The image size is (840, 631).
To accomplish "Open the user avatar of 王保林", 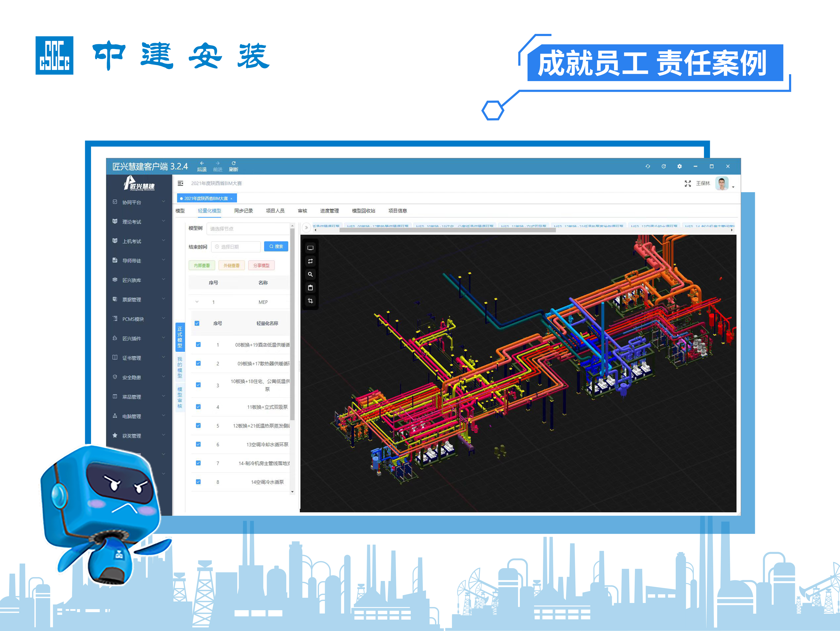I will coord(722,184).
